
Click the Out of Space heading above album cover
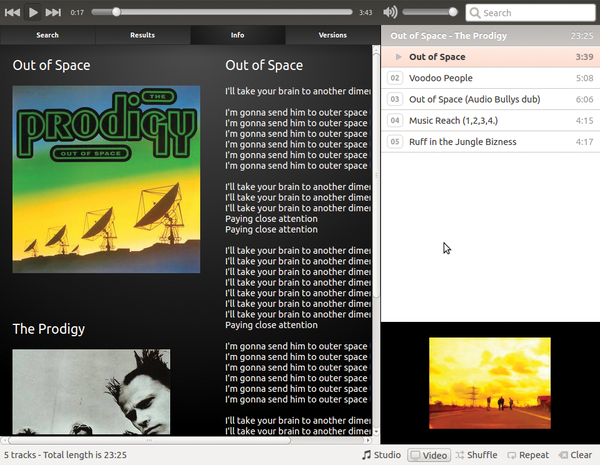[51, 65]
